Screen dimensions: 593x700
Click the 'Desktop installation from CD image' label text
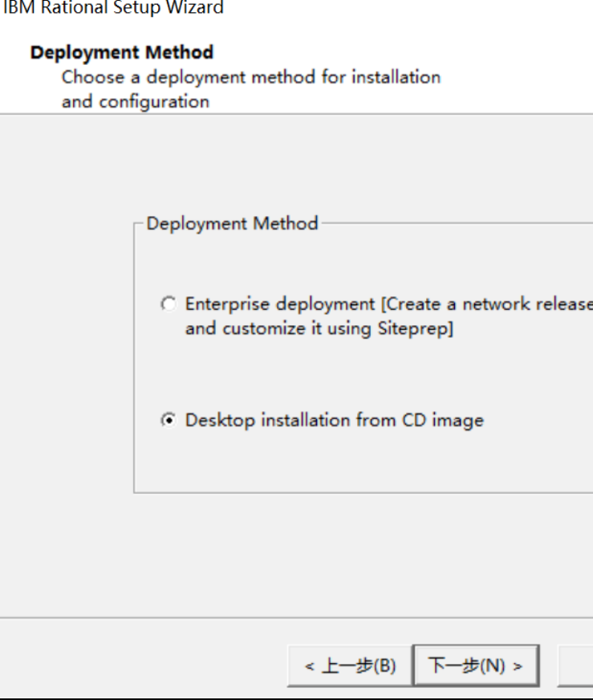point(334,421)
